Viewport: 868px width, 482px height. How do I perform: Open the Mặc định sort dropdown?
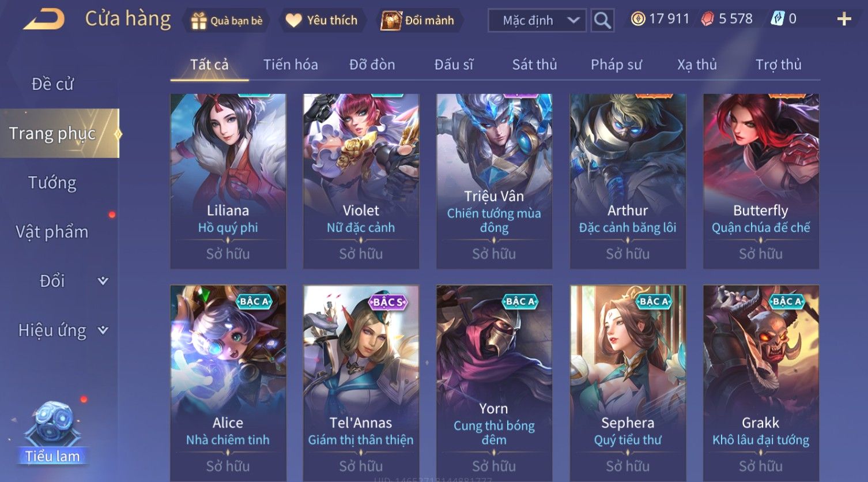pos(537,20)
